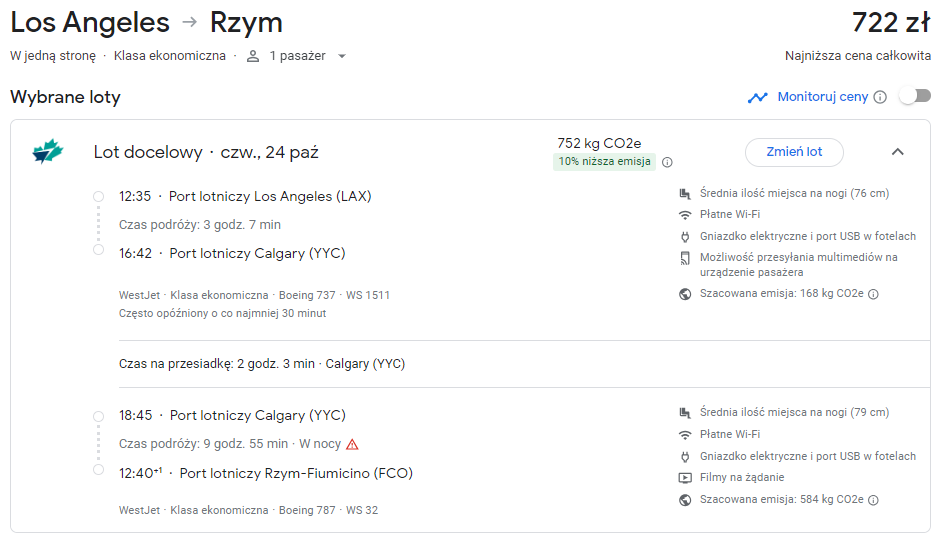Collapse flight details with the chevron

[x=898, y=152]
